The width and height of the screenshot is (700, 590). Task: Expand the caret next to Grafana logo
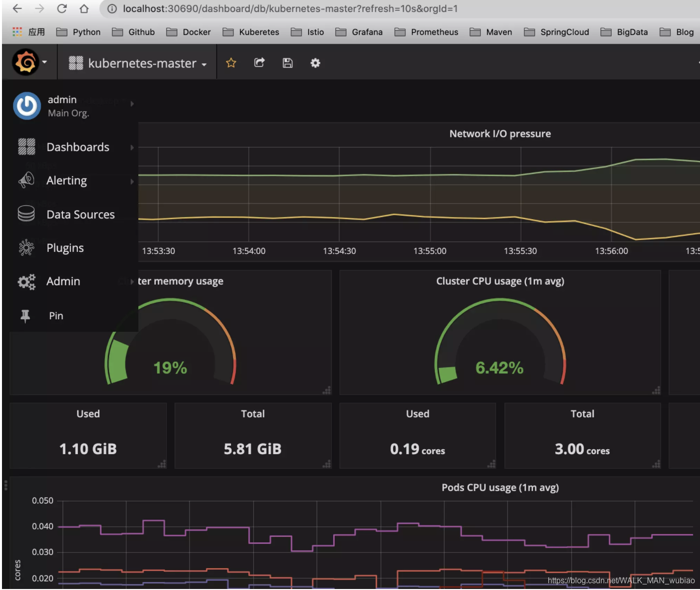pyautogui.click(x=45, y=62)
